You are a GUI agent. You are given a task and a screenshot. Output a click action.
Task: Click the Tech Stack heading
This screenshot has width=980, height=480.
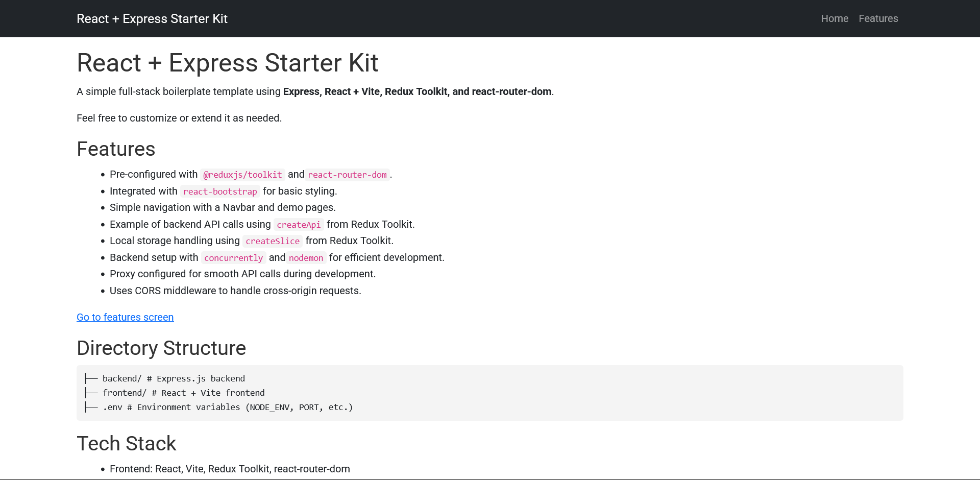(x=126, y=443)
